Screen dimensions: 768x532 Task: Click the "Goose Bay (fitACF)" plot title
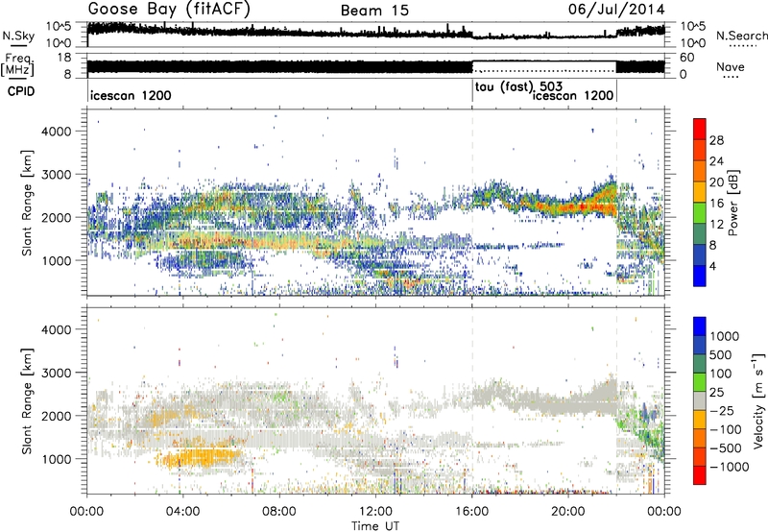[169, 10]
